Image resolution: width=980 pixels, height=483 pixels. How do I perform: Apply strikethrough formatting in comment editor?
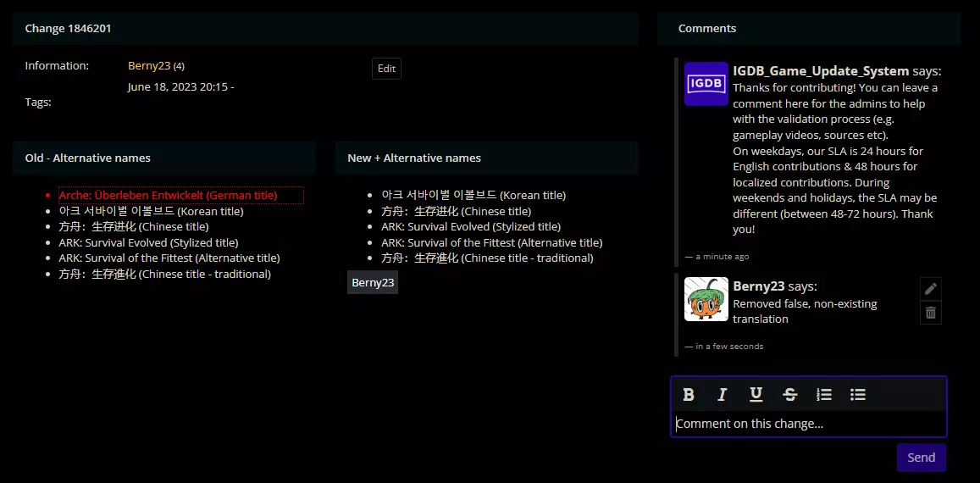click(790, 394)
